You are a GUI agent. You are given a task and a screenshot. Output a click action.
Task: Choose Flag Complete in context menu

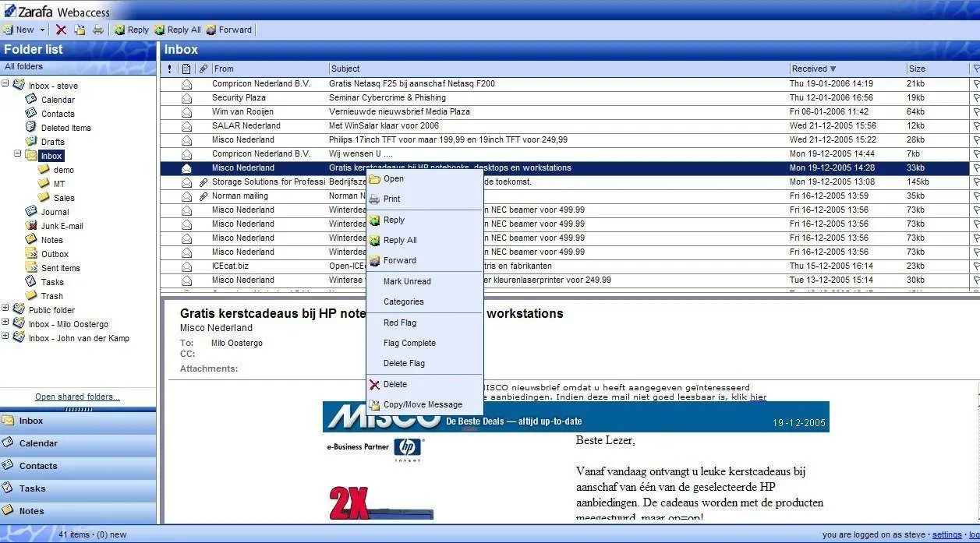pos(425,343)
